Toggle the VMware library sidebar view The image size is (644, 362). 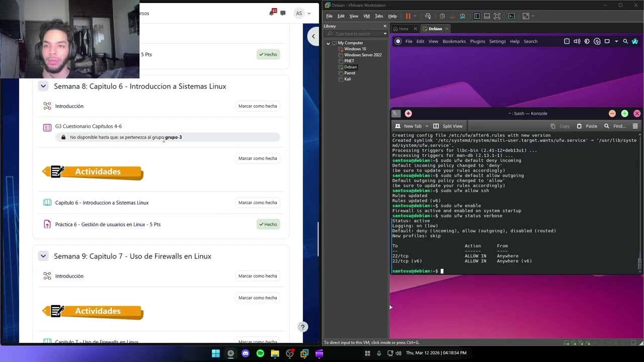(477, 16)
